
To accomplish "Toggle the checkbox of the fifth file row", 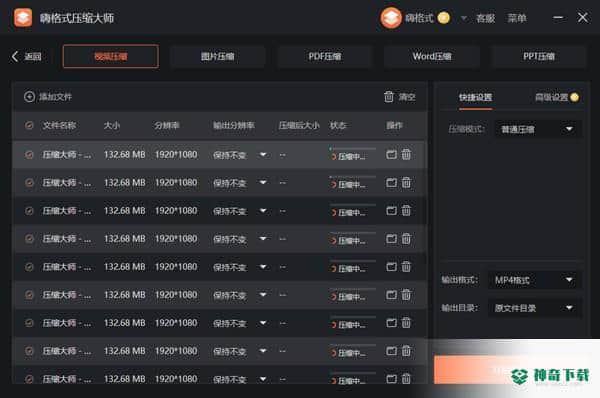I will (x=29, y=267).
